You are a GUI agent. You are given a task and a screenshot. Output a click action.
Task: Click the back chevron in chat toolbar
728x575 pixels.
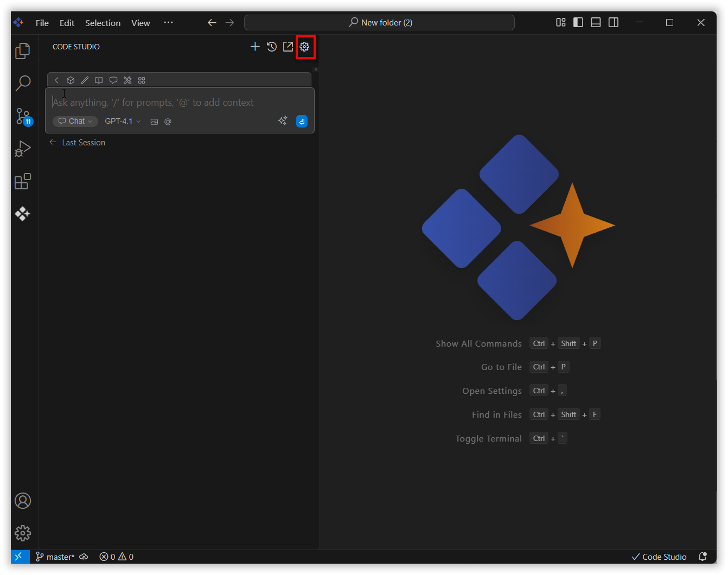tap(56, 80)
